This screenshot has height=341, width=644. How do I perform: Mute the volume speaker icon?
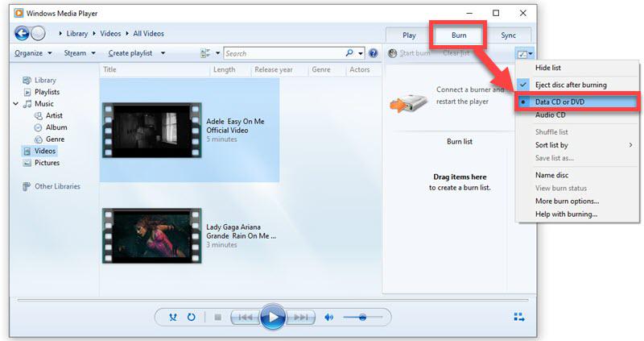click(329, 317)
